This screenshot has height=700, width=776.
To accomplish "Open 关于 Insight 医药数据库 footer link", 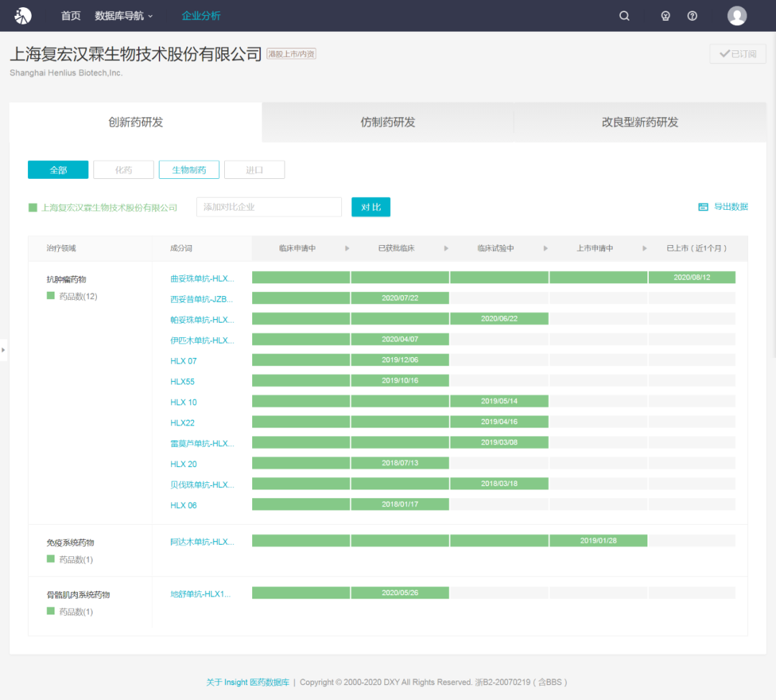I will [x=247, y=682].
